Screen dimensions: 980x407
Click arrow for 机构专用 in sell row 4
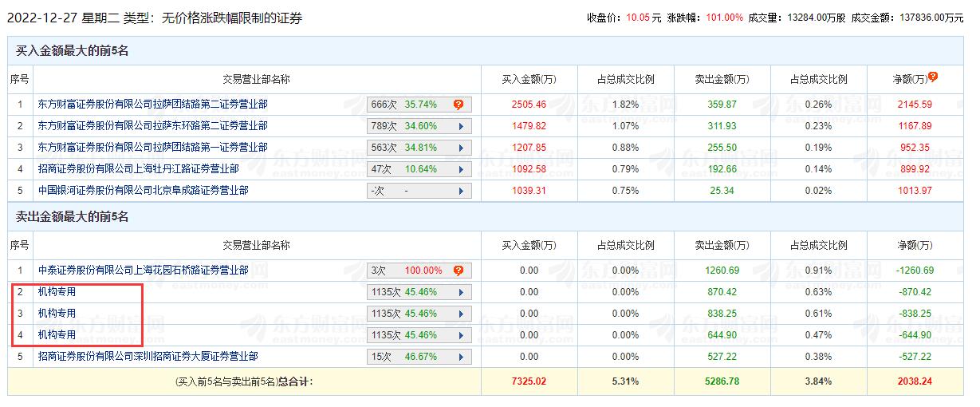460,335
